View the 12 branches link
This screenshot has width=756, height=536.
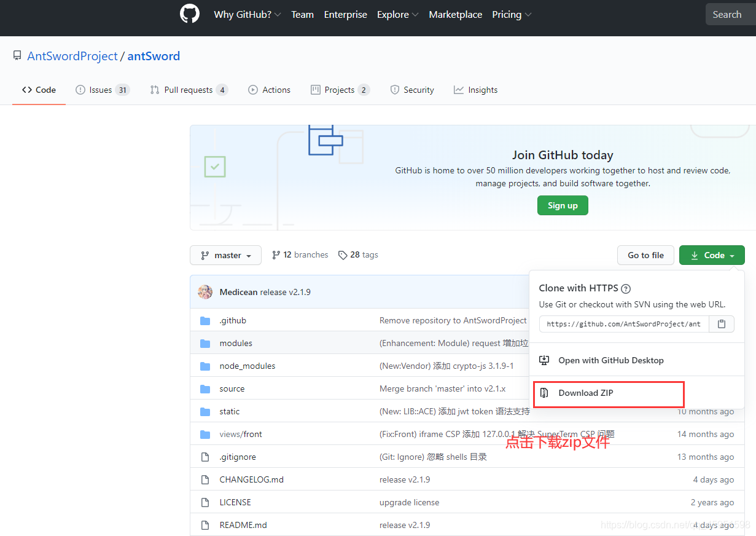pos(300,254)
